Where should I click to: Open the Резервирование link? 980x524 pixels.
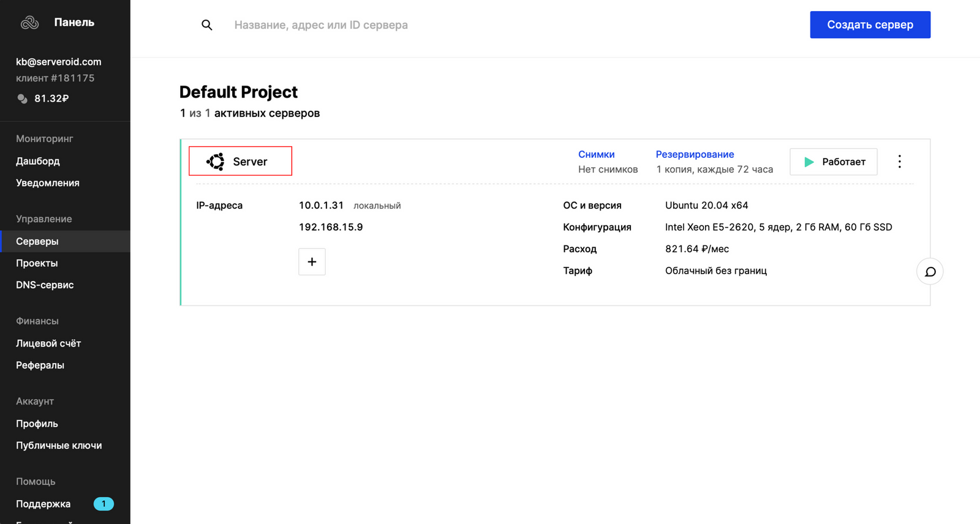point(695,154)
